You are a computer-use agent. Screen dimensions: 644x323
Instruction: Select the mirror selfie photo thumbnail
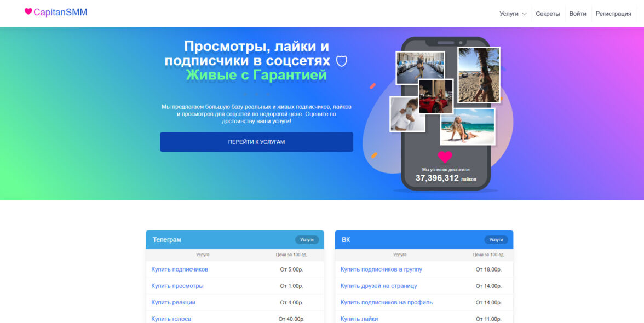point(407,114)
